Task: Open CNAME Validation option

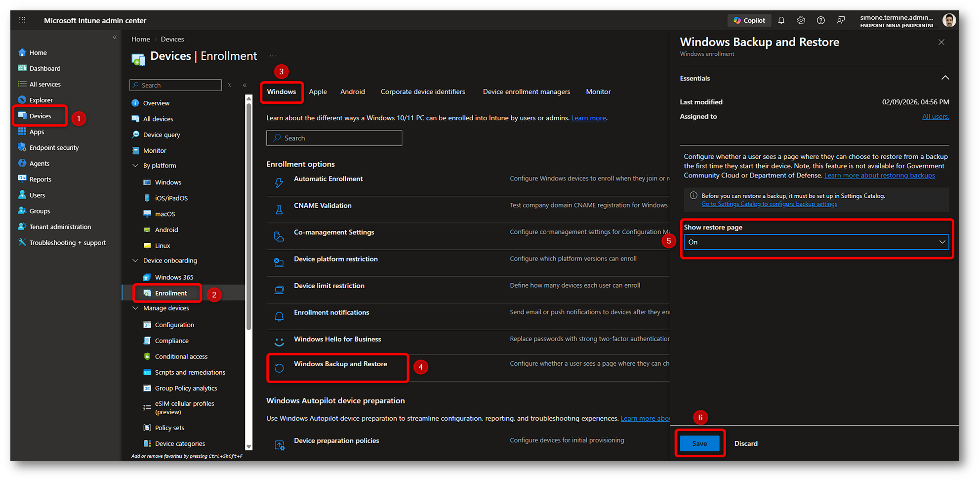Action: (x=323, y=205)
